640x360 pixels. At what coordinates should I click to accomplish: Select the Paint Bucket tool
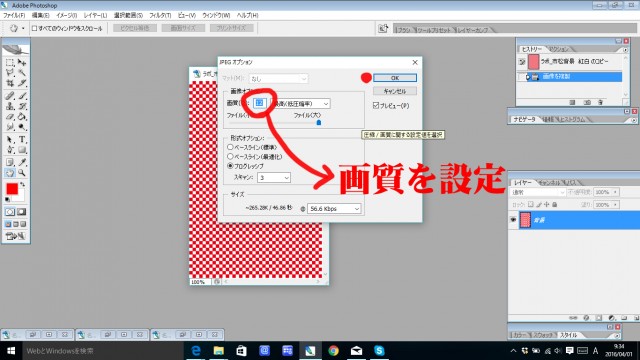point(22,117)
